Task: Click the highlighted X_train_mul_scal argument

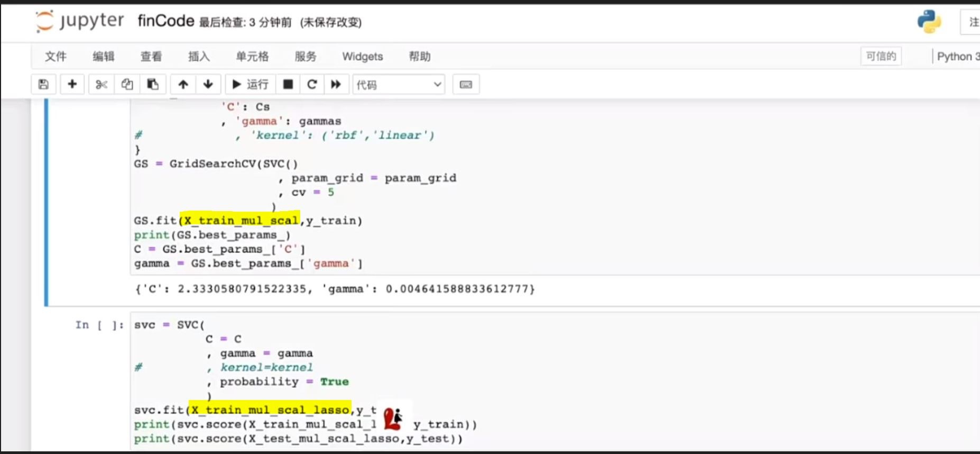Action: (241, 220)
